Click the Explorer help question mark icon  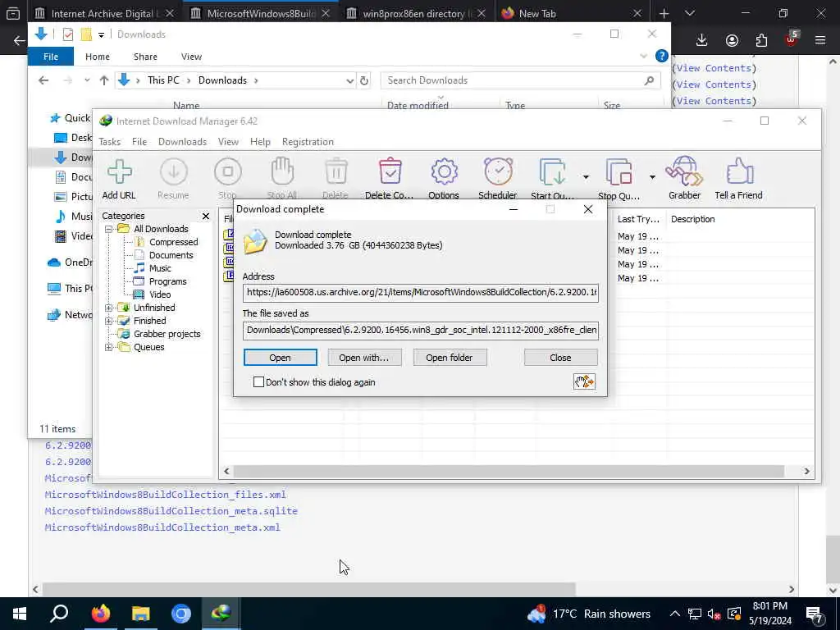(x=662, y=57)
